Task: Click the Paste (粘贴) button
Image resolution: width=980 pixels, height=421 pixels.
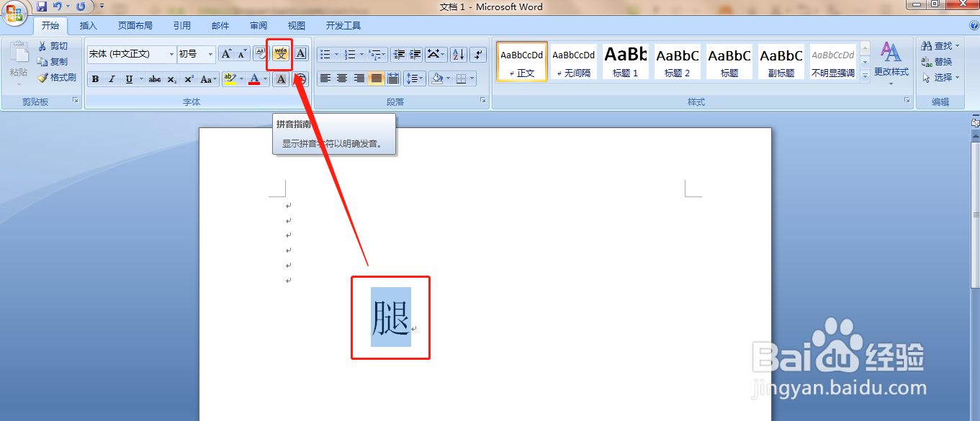Action: [19, 63]
